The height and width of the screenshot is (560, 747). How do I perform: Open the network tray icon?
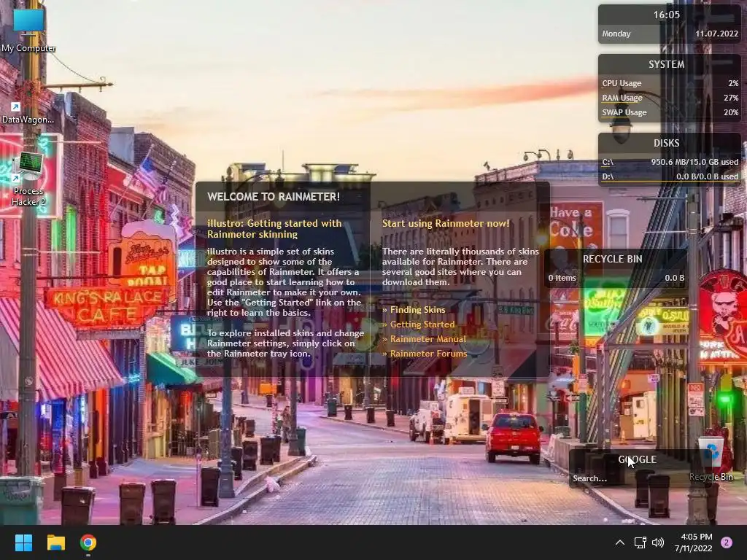click(640, 542)
